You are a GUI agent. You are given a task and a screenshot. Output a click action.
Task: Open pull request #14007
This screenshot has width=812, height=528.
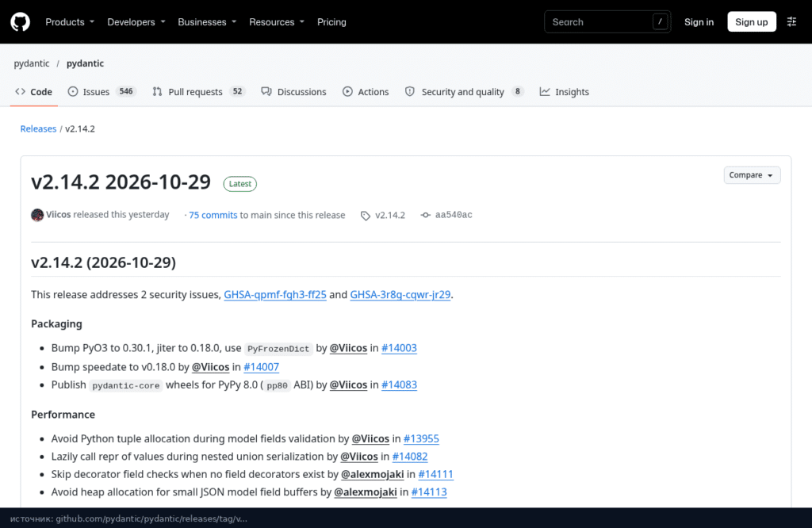coord(261,367)
